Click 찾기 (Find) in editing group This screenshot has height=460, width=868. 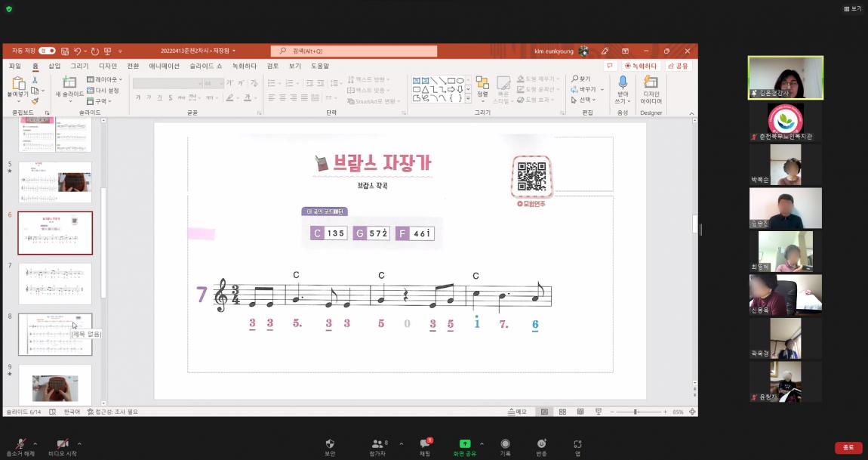(x=581, y=79)
